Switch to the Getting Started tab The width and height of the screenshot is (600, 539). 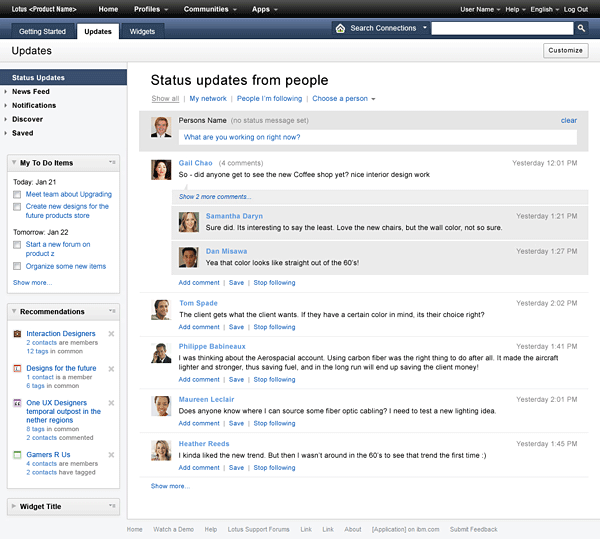(x=42, y=31)
